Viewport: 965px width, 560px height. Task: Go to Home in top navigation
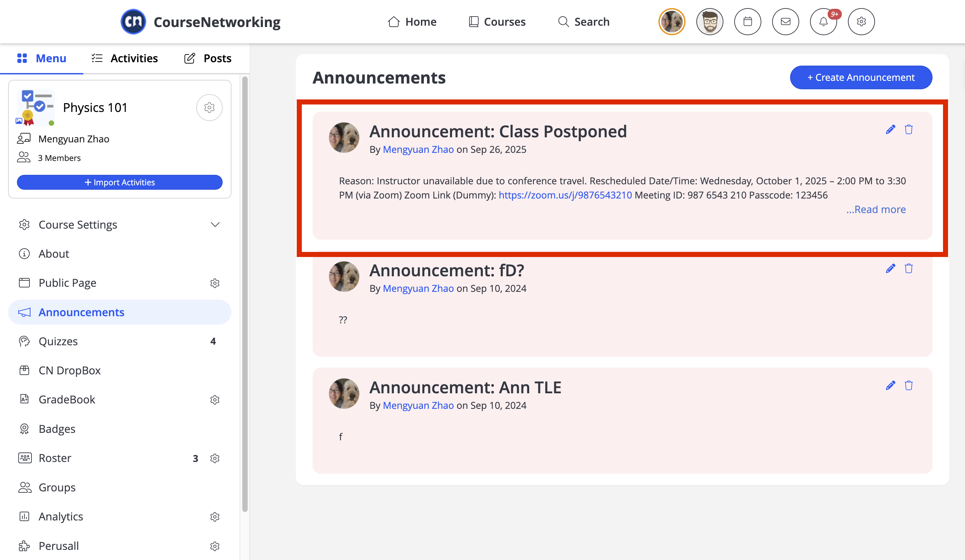[x=412, y=22]
